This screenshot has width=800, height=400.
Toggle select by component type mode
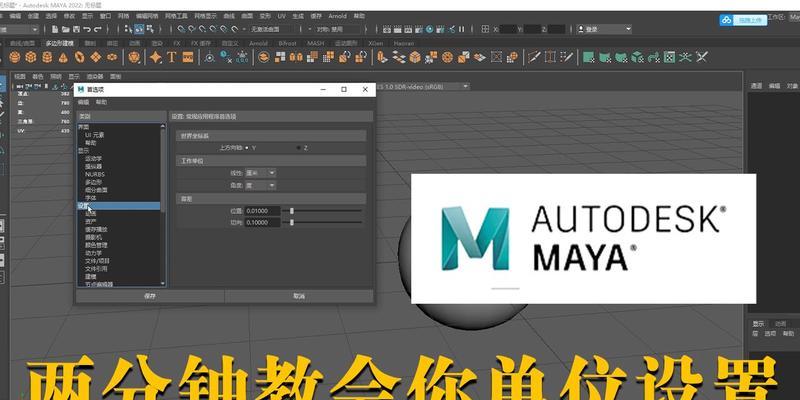[x=149, y=30]
